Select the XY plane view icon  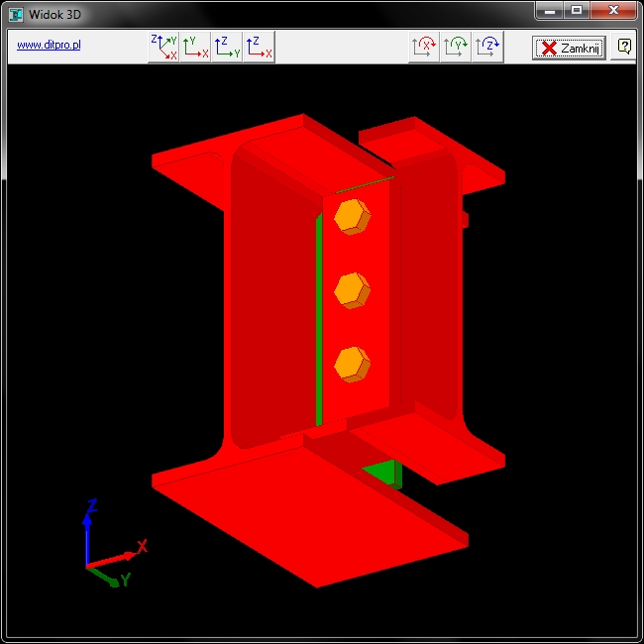click(195, 47)
